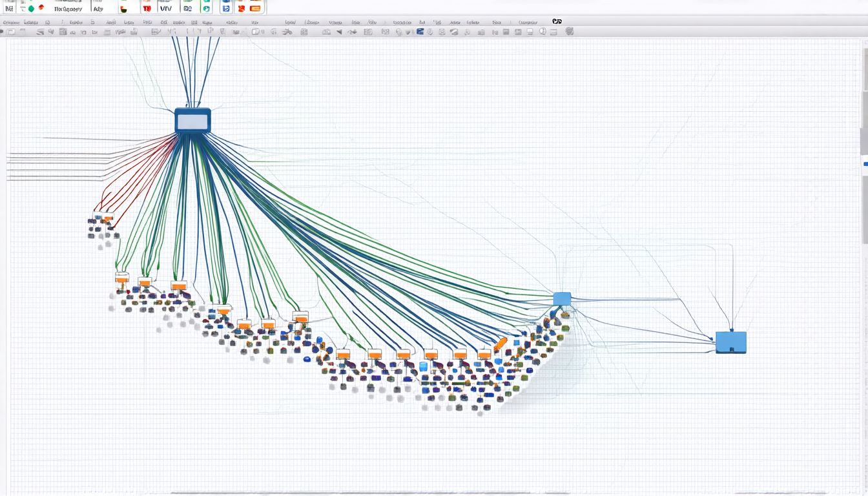Select the large dark blue hub node
Screen dimensions: 868x496
tap(192, 121)
